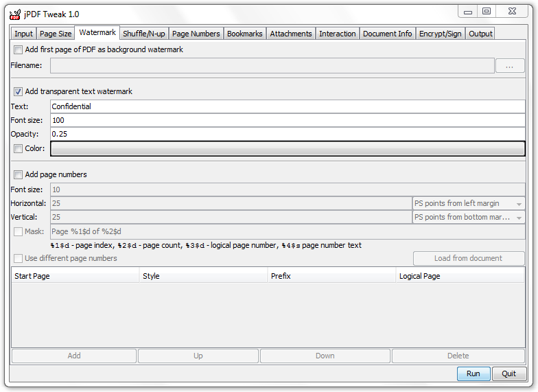Viewport: 538px width, 392px height.
Task: Open the Attachments tab
Action: 291,34
